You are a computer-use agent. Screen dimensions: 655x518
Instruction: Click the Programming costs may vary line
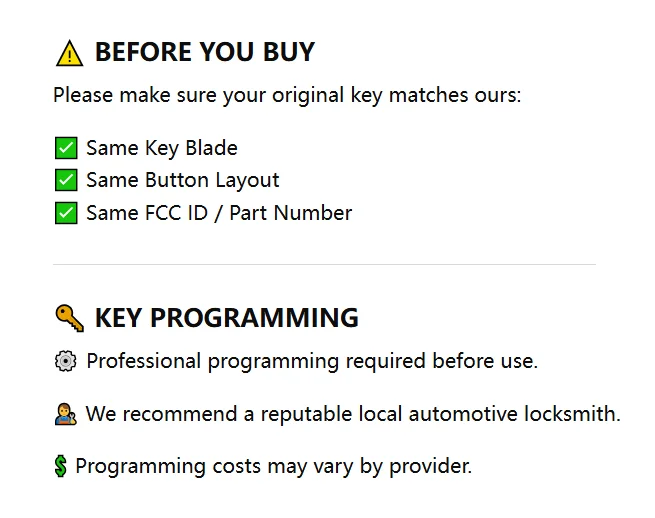coord(274,466)
